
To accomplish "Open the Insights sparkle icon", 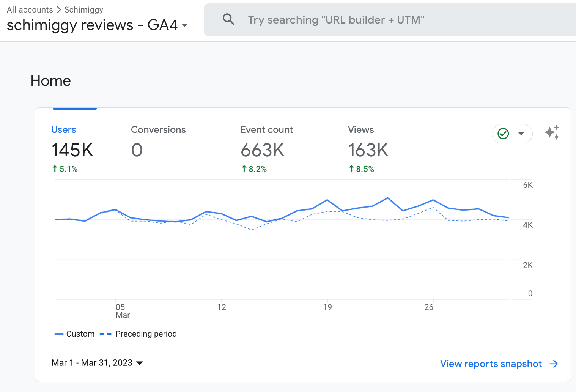I will coord(552,132).
